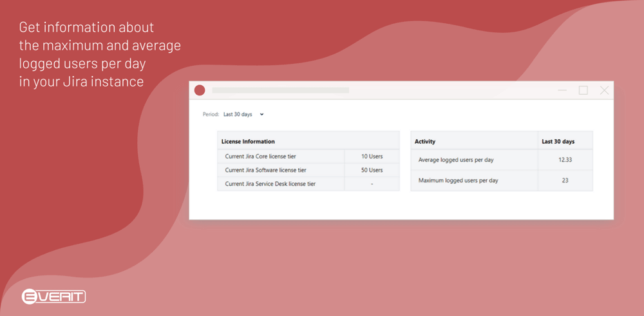Open the Period dropdown showing Last 30 days
644x316 pixels.
tap(243, 114)
